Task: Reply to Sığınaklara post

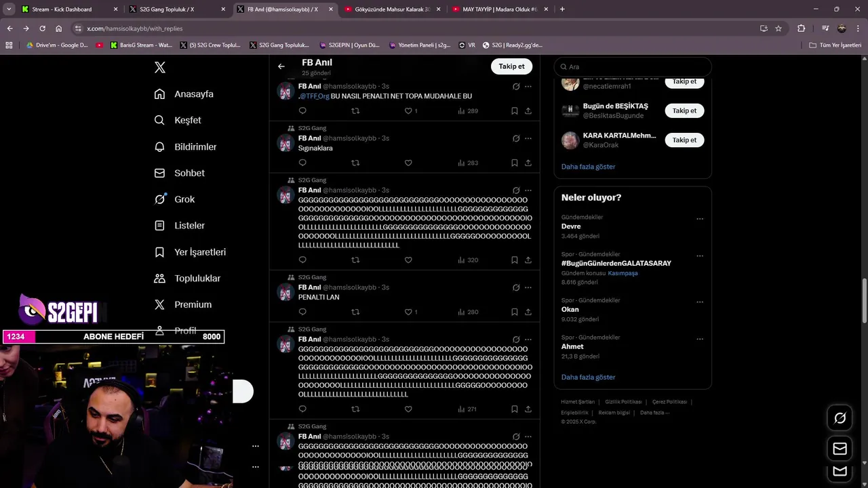Action: (x=302, y=163)
